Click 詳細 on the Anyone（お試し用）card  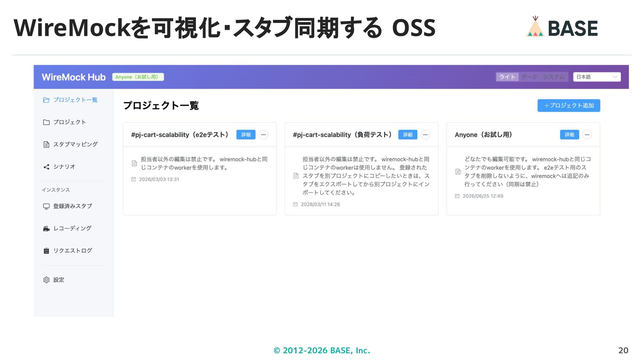[x=570, y=135]
